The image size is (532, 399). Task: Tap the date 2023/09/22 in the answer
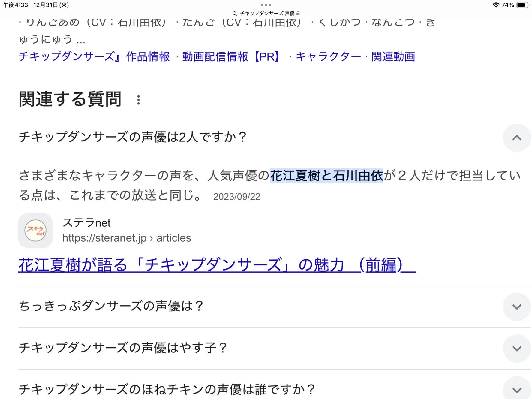[x=237, y=197]
